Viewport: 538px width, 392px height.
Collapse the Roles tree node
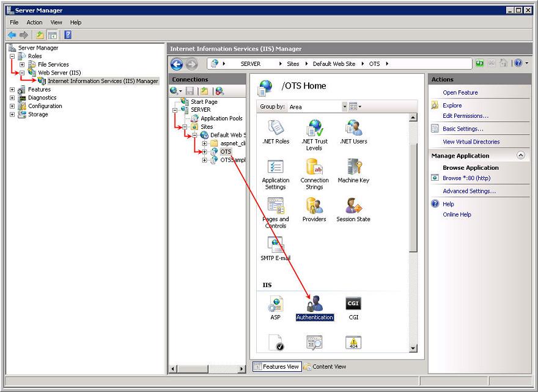[12, 56]
